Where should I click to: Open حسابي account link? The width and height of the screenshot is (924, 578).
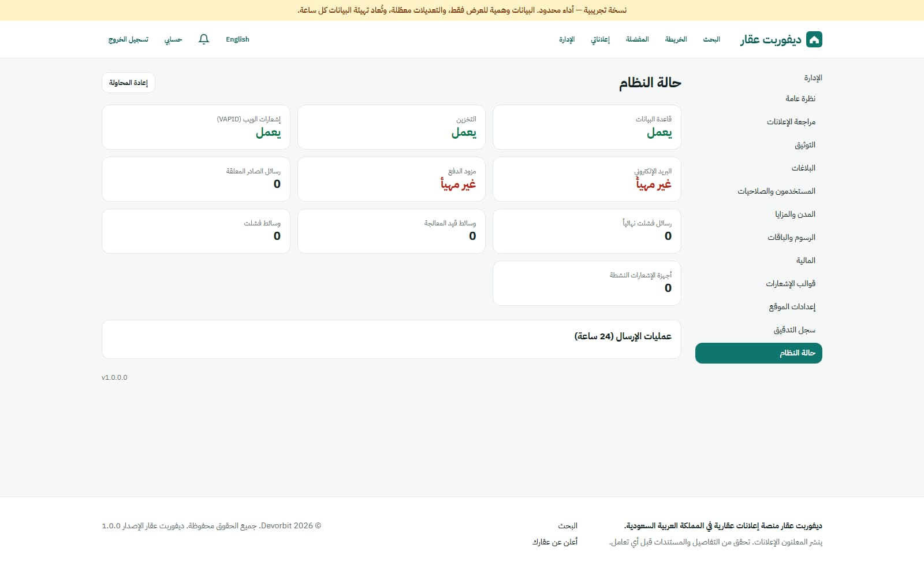click(173, 39)
